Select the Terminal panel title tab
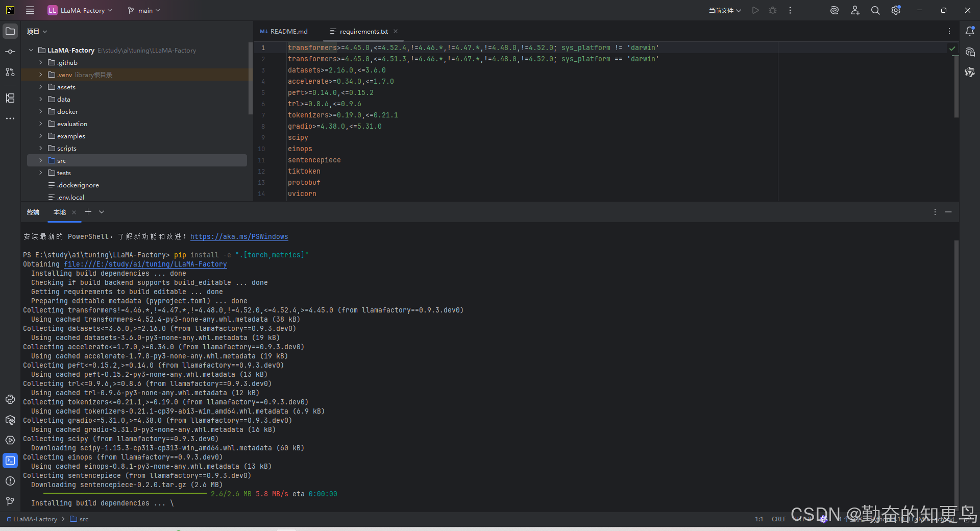 33,212
